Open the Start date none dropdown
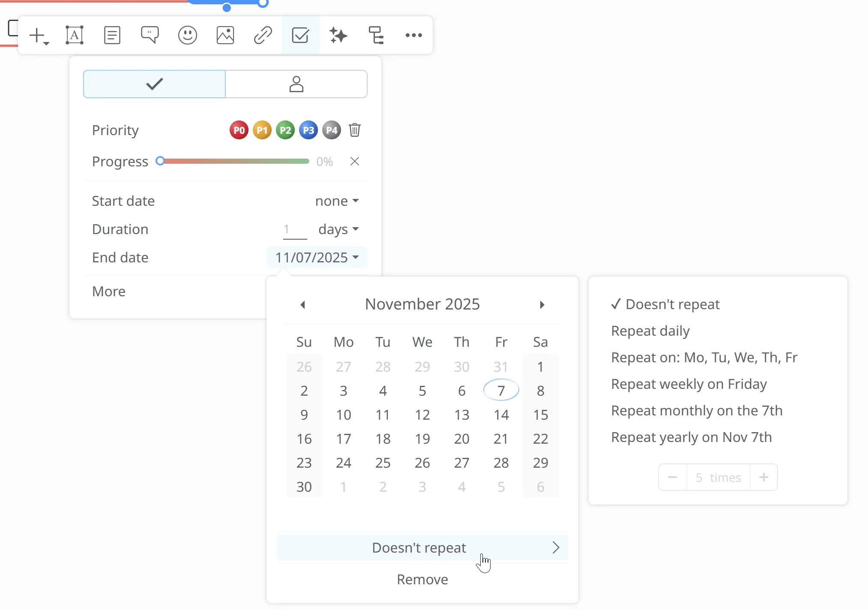Image resolution: width=868 pixels, height=610 pixels. [337, 201]
